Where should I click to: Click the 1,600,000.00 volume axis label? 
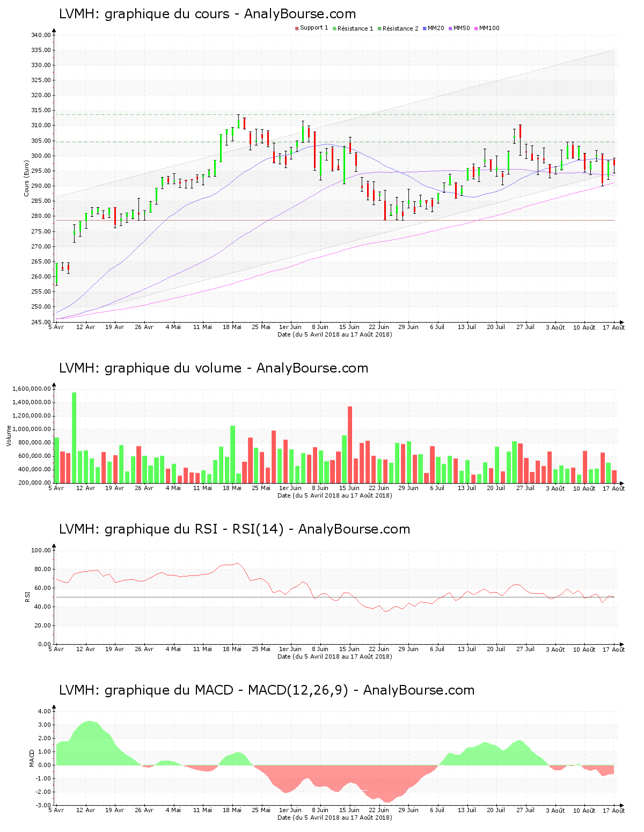tap(31, 389)
